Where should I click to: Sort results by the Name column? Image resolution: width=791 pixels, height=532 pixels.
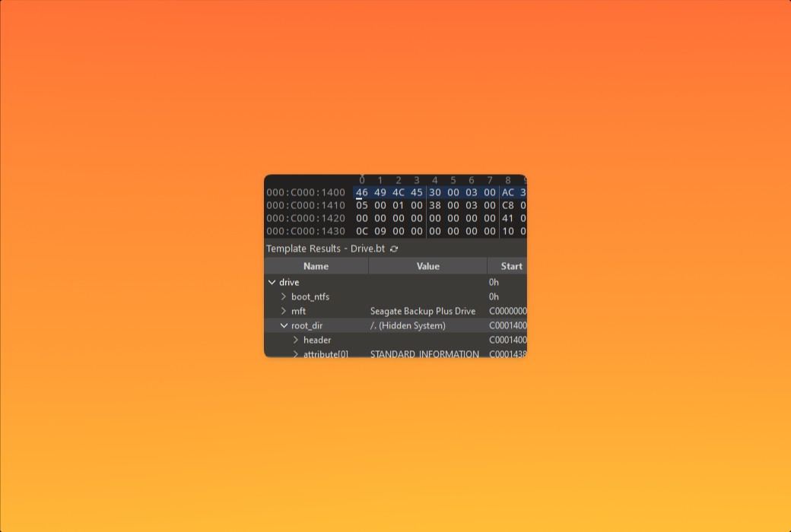316,265
